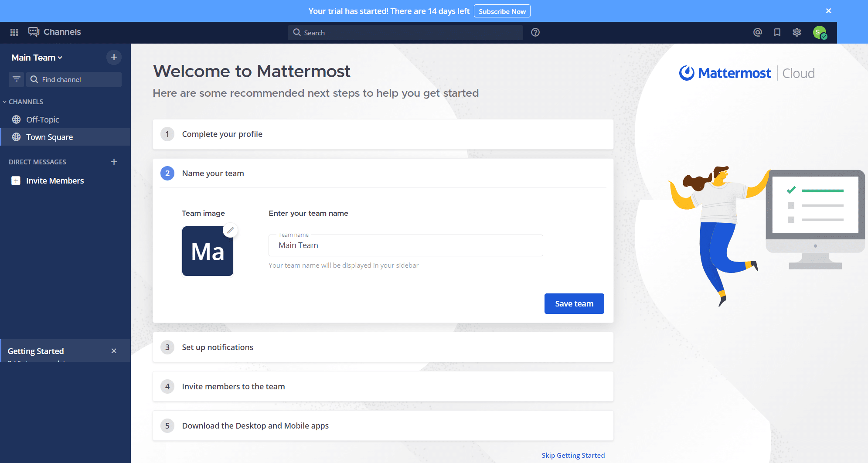This screenshot has width=868, height=463.
Task: Edit team image with pencil icon
Action: (230, 230)
